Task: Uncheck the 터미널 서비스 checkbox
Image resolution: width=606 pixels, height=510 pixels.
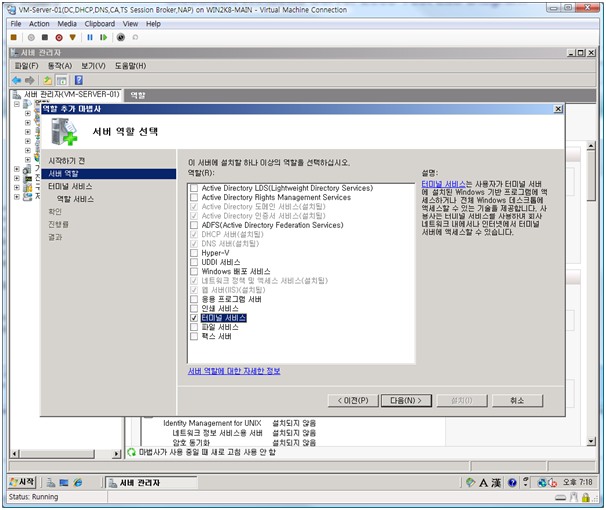Action: pyautogui.click(x=194, y=318)
